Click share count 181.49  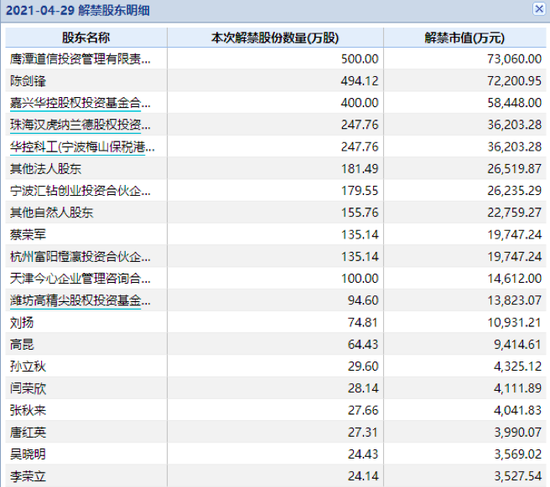(x=360, y=169)
